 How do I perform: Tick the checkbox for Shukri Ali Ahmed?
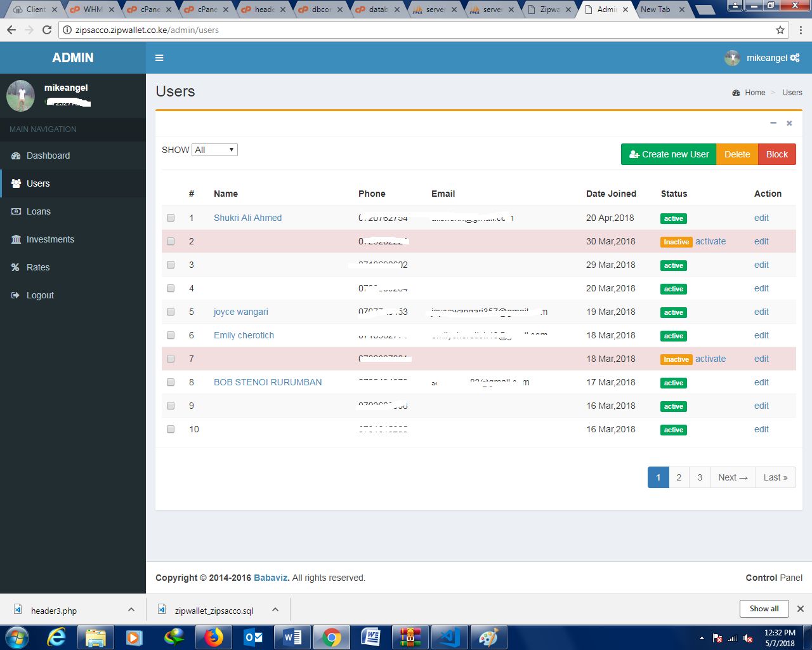(x=171, y=218)
